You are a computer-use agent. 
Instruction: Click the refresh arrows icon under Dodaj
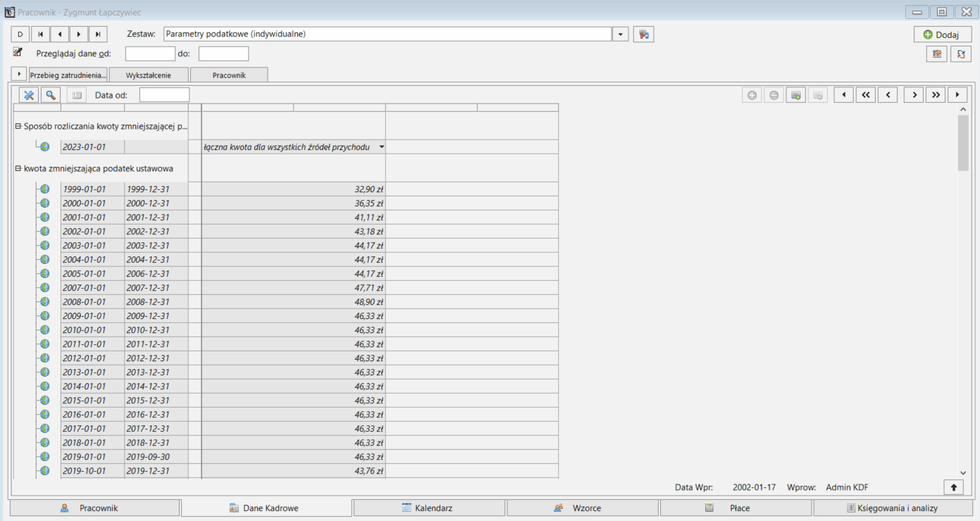tap(961, 54)
